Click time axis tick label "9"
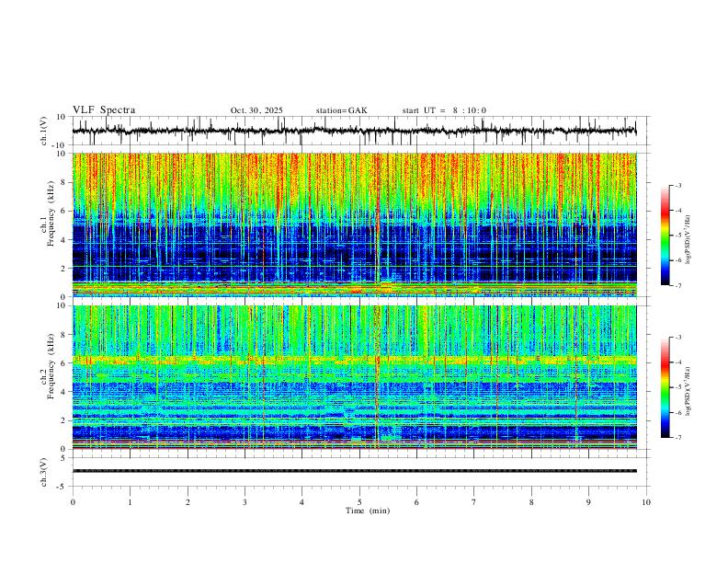 pyautogui.click(x=588, y=502)
